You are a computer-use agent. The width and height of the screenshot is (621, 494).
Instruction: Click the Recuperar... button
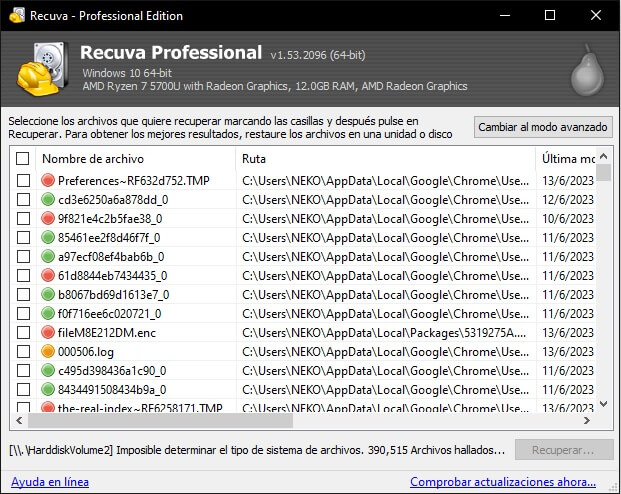[x=564, y=450]
